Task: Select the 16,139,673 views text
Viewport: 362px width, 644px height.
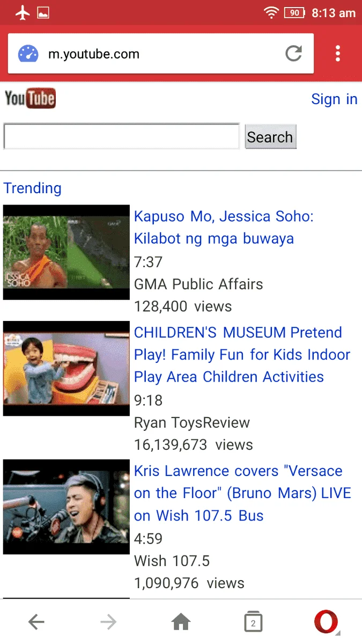Action: point(194,445)
